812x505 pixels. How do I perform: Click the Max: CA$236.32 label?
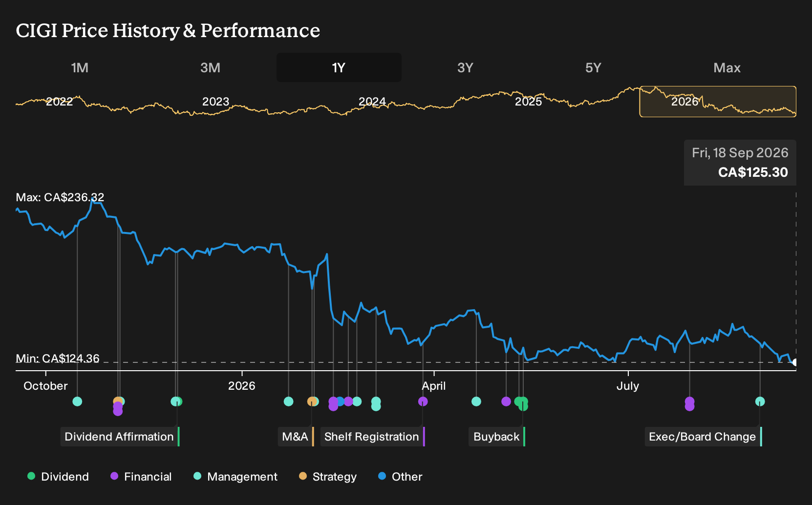tap(60, 197)
